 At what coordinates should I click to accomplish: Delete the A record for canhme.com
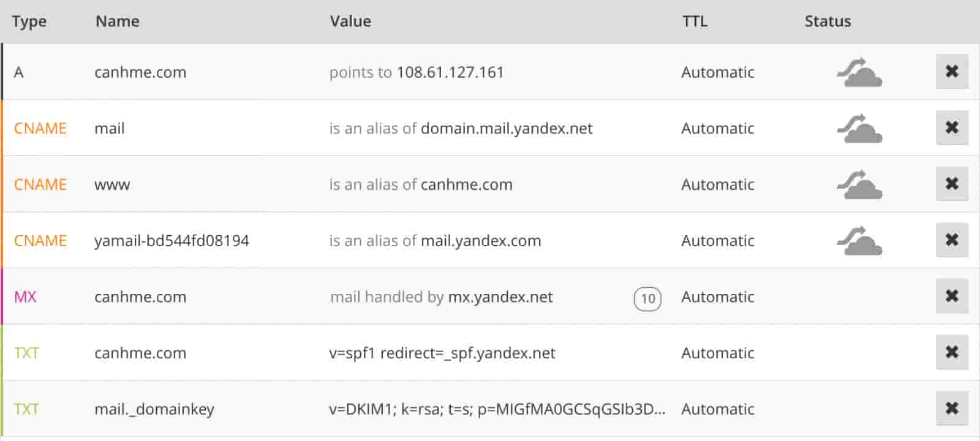[x=952, y=72]
